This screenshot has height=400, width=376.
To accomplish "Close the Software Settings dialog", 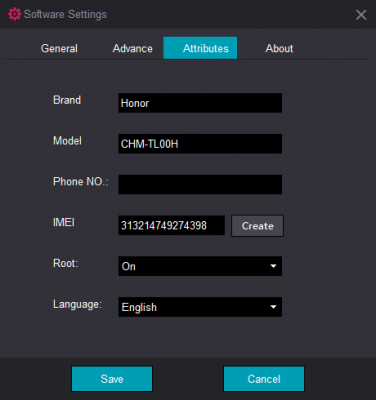I will [361, 15].
